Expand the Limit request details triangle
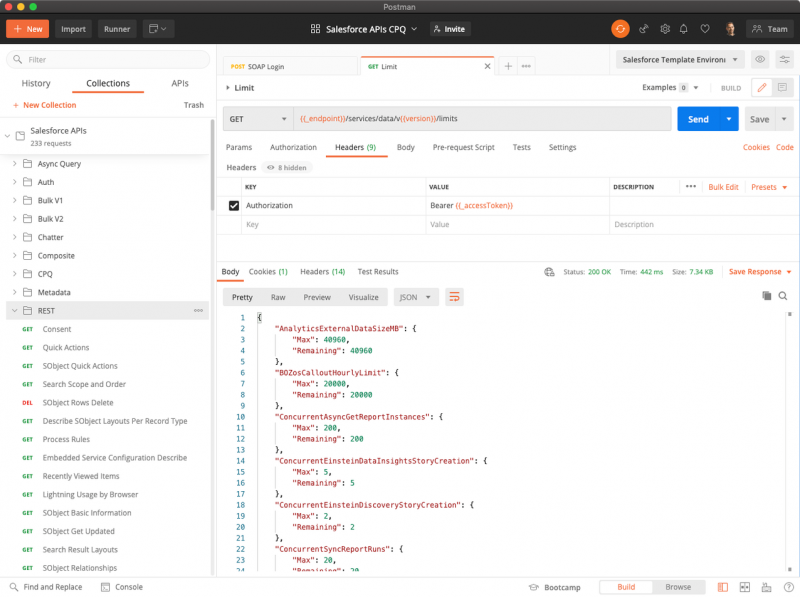Screen dimensions: 800x597 [x=228, y=88]
